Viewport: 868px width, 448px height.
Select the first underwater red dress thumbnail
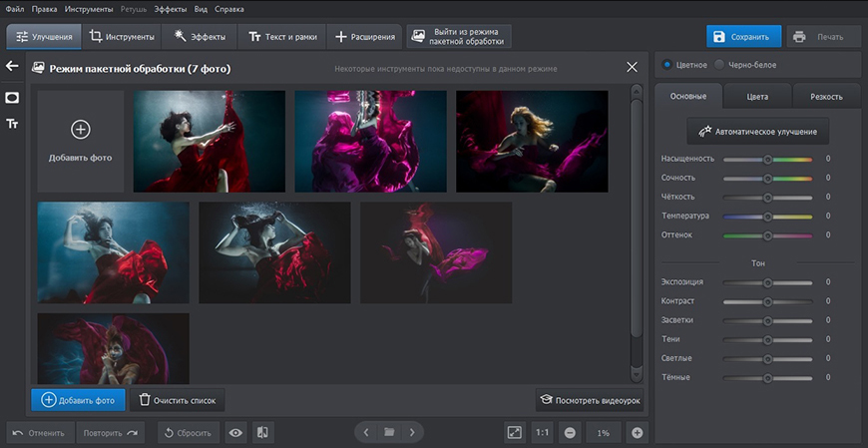point(210,141)
